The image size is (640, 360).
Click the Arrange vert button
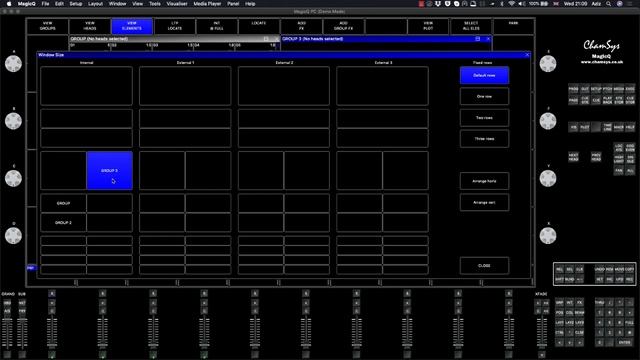coord(484,202)
